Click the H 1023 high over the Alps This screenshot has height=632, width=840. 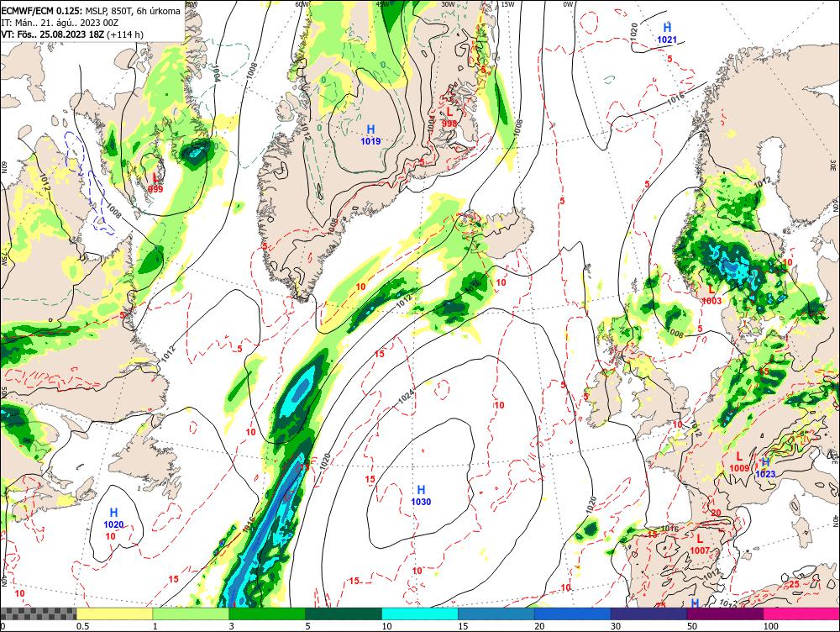pyautogui.click(x=765, y=467)
